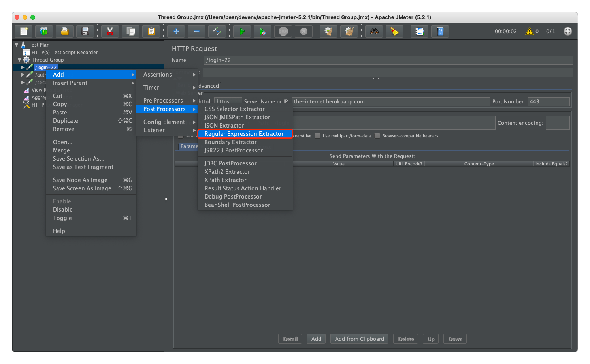Collapse the Thread Group tree node
This screenshot has height=364, width=590.
click(x=20, y=60)
